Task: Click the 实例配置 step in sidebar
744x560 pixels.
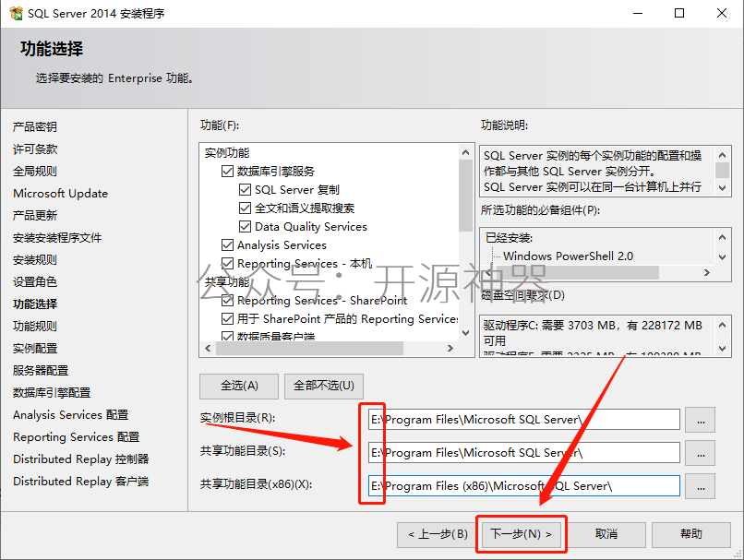Action: [x=35, y=349]
